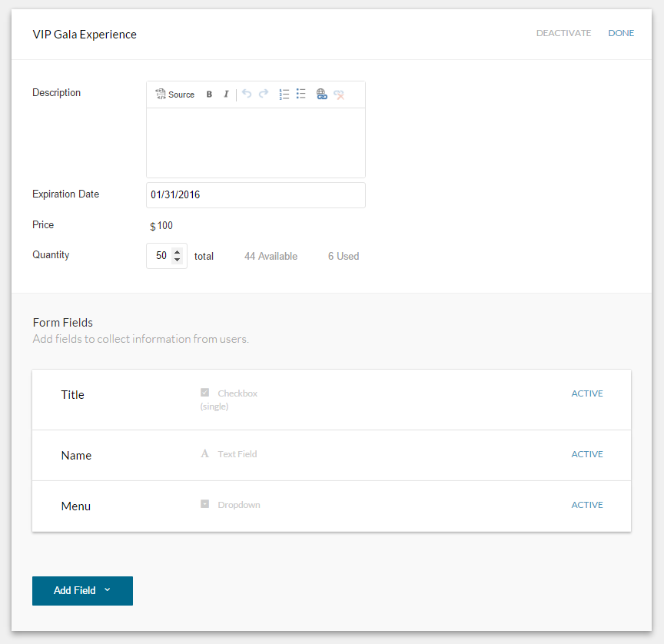
Task: Toggle italic formatting in description editor
Action: [x=226, y=95]
